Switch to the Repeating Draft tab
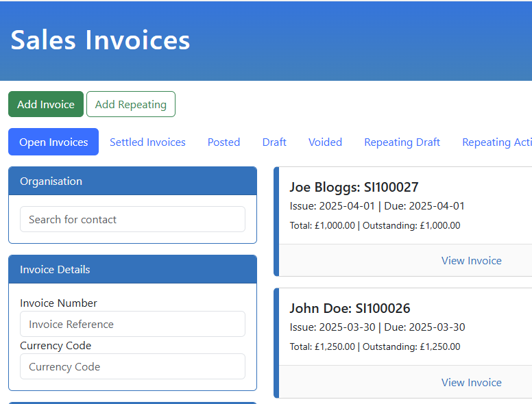Image resolution: width=532 pixels, height=404 pixels. coord(402,142)
